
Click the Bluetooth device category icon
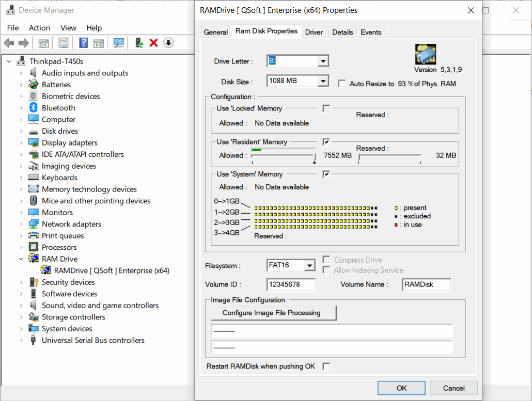click(34, 108)
